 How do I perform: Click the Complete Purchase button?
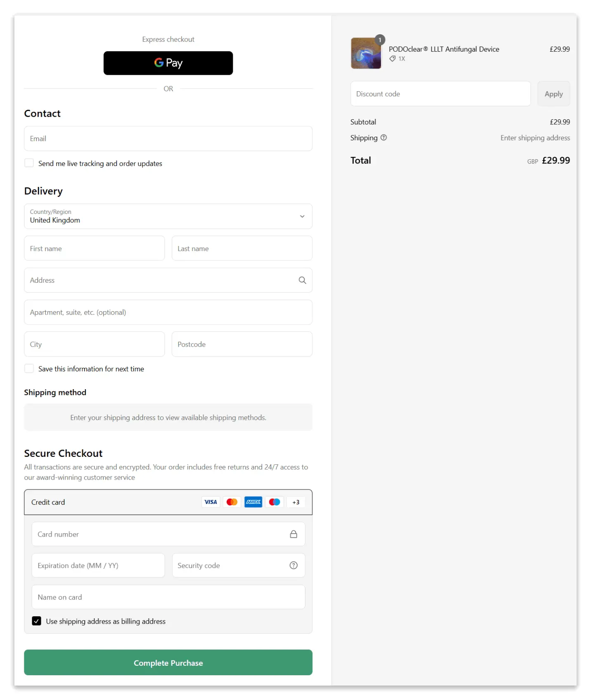tap(168, 662)
